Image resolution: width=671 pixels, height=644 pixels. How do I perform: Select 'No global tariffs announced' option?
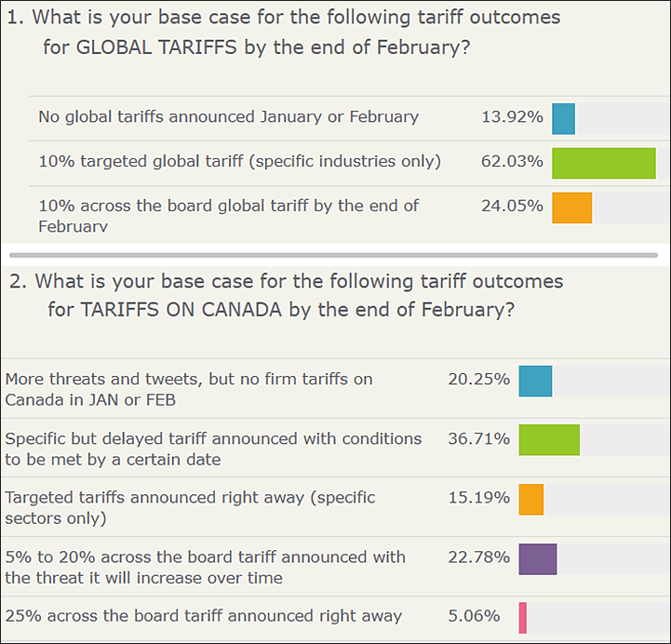click(228, 117)
